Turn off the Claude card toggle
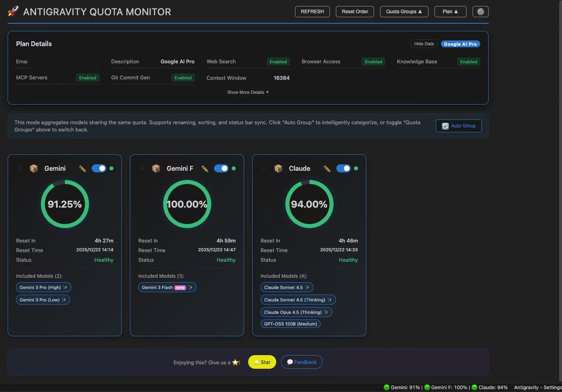The height and width of the screenshot is (392, 562). pos(344,168)
